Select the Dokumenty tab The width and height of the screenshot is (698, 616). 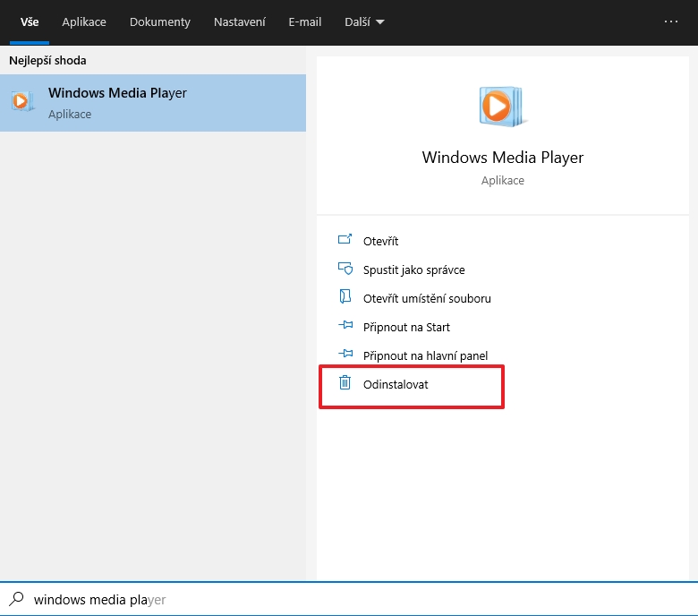(160, 21)
